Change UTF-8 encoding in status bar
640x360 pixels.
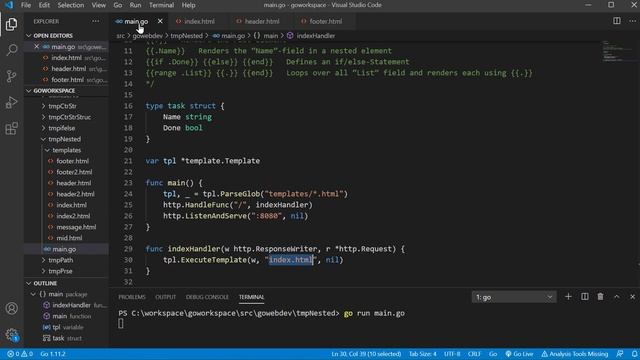pyautogui.click(x=452, y=354)
